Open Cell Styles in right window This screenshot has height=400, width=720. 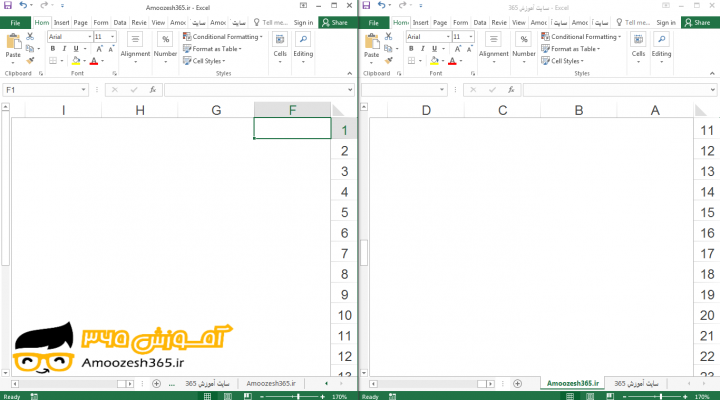[562, 61]
